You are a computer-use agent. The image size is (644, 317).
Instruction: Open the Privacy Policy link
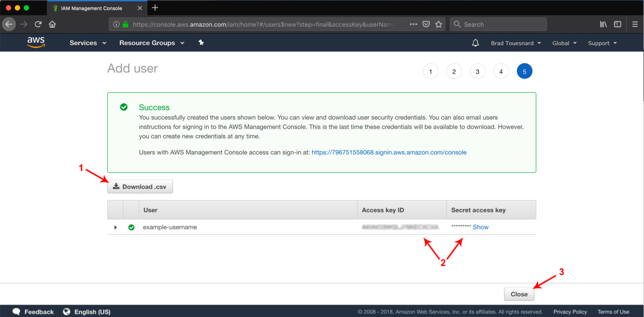pyautogui.click(x=570, y=312)
